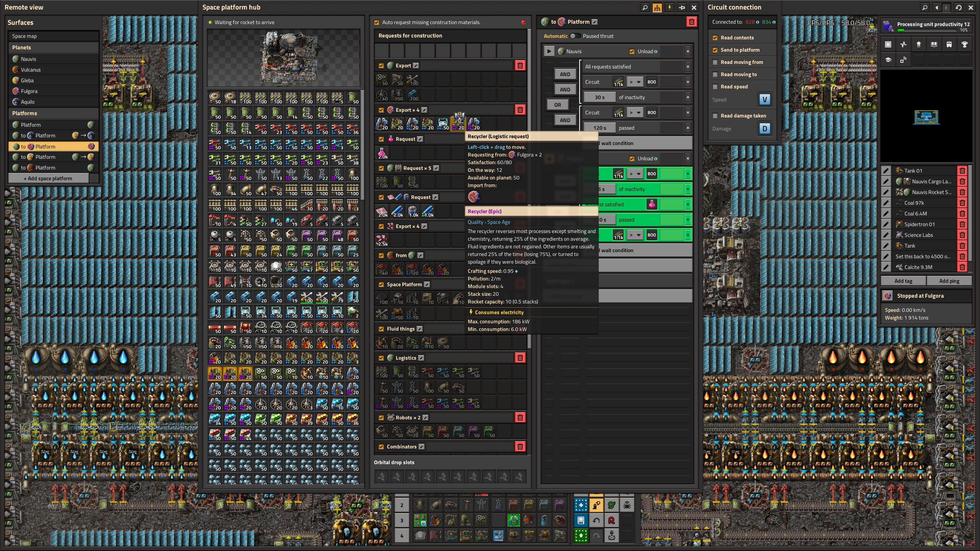Delete the Calcite 9.3M tag
The width and height of the screenshot is (980, 551).
962,267
